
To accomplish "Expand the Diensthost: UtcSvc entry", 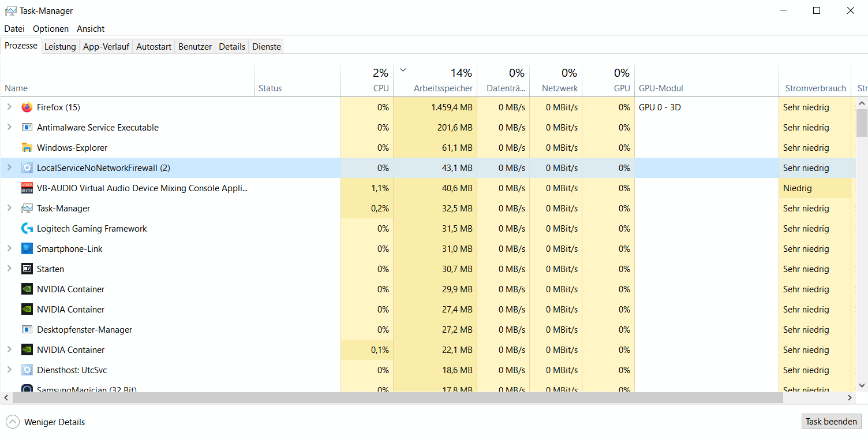I will (x=9, y=370).
